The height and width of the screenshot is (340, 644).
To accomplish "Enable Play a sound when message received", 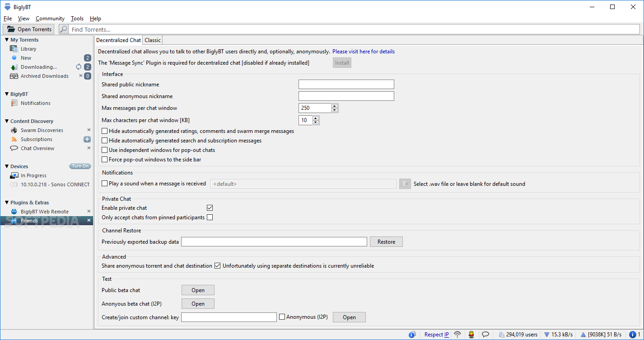I will pyautogui.click(x=105, y=184).
